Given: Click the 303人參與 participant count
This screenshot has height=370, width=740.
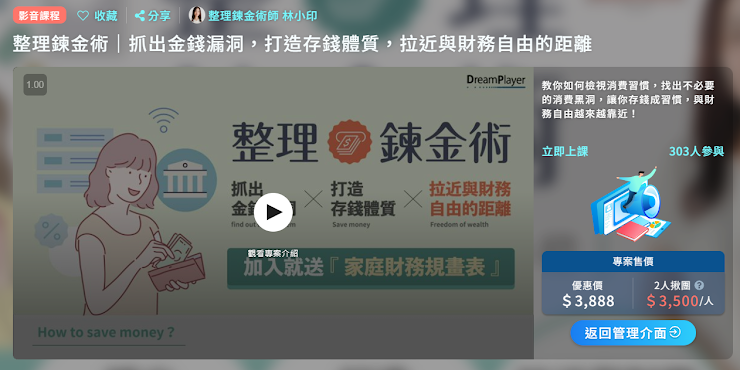Looking at the screenshot, I should click(696, 151).
